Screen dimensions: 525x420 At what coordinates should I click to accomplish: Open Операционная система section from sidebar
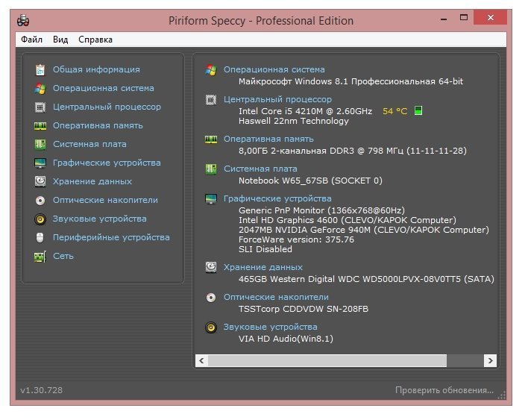[104, 89]
